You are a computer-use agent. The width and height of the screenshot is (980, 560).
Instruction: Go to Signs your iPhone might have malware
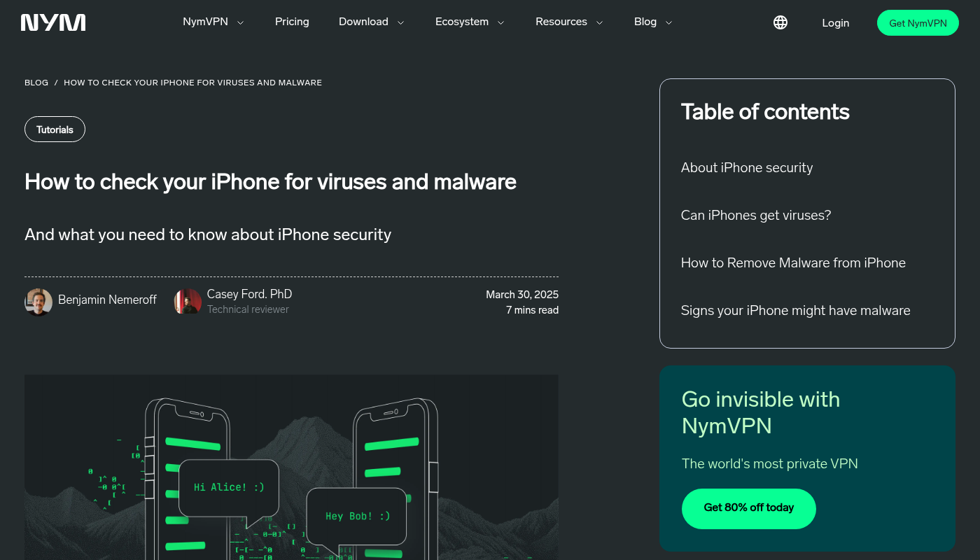[x=795, y=310]
